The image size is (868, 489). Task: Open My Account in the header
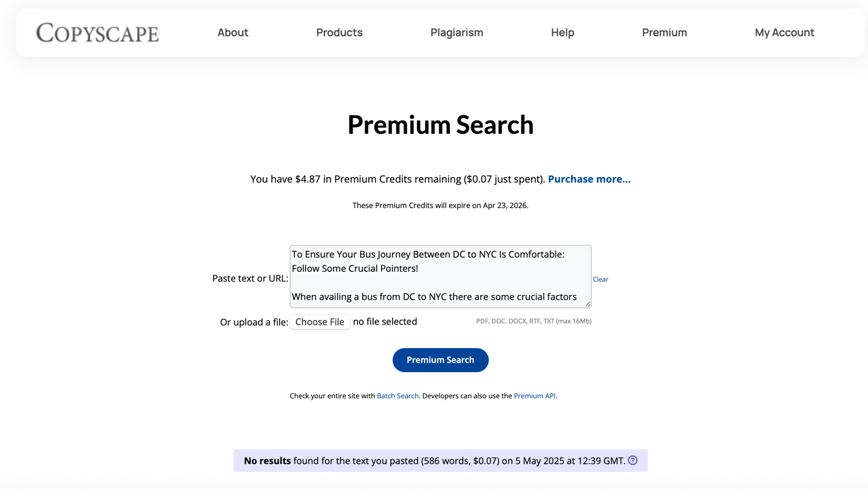point(784,33)
